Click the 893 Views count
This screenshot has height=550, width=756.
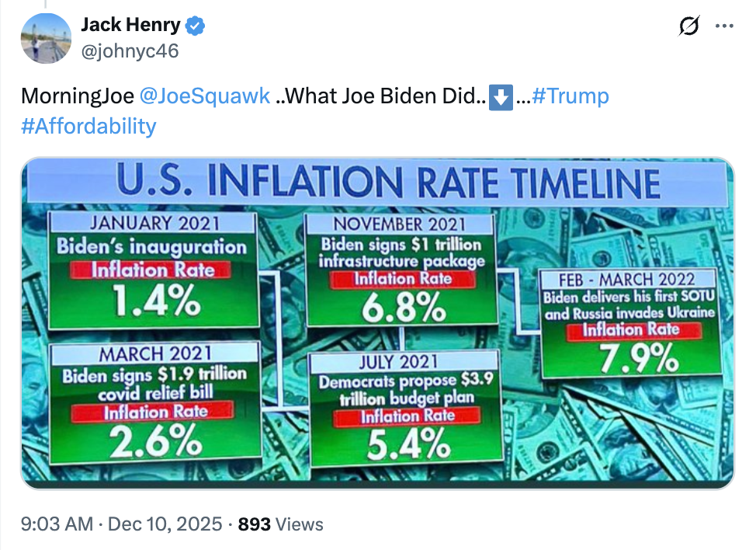tap(280, 524)
